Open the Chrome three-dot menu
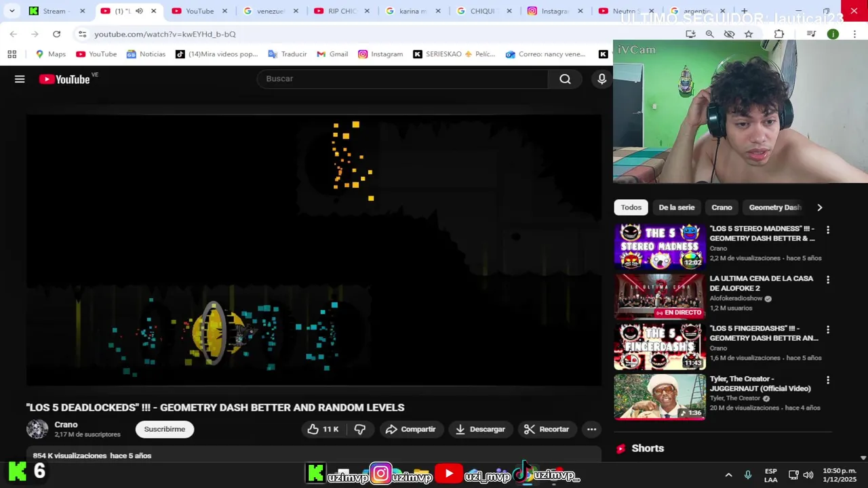The height and width of the screenshot is (488, 868). 854,34
